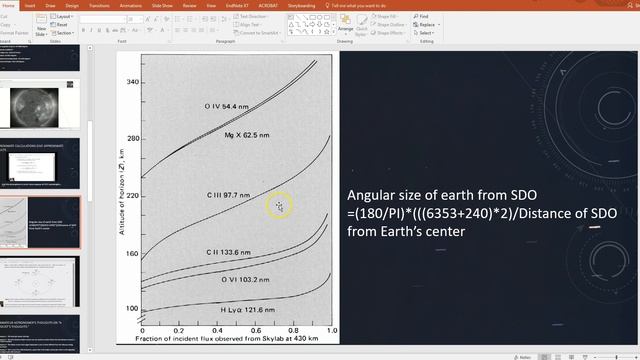
Task: Click the zoom in plus icon
Action: point(636,357)
